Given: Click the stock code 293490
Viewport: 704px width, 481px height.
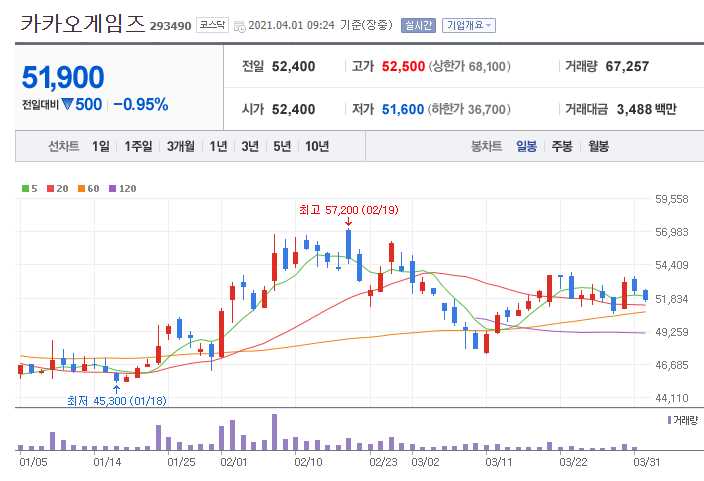Looking at the screenshot, I should (171, 26).
